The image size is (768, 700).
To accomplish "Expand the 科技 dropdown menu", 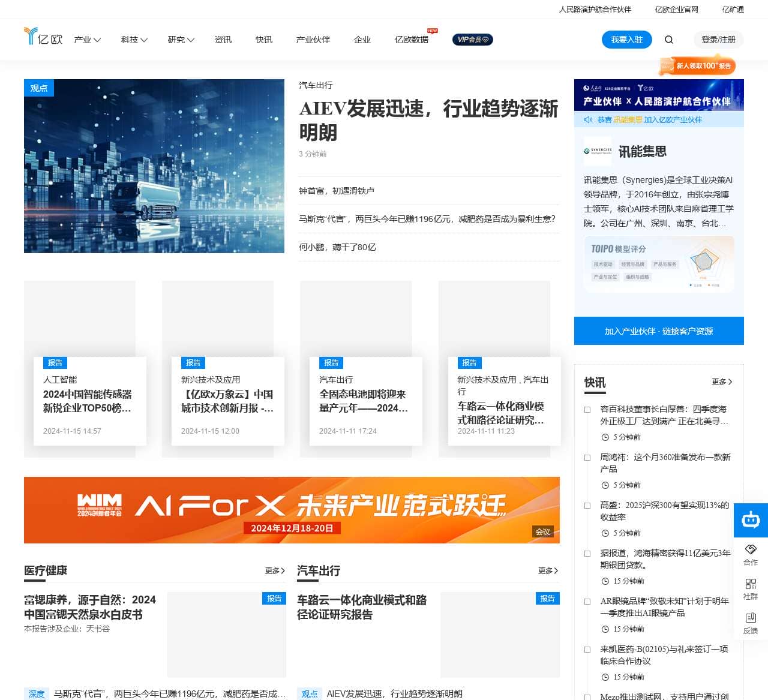I will (x=134, y=40).
